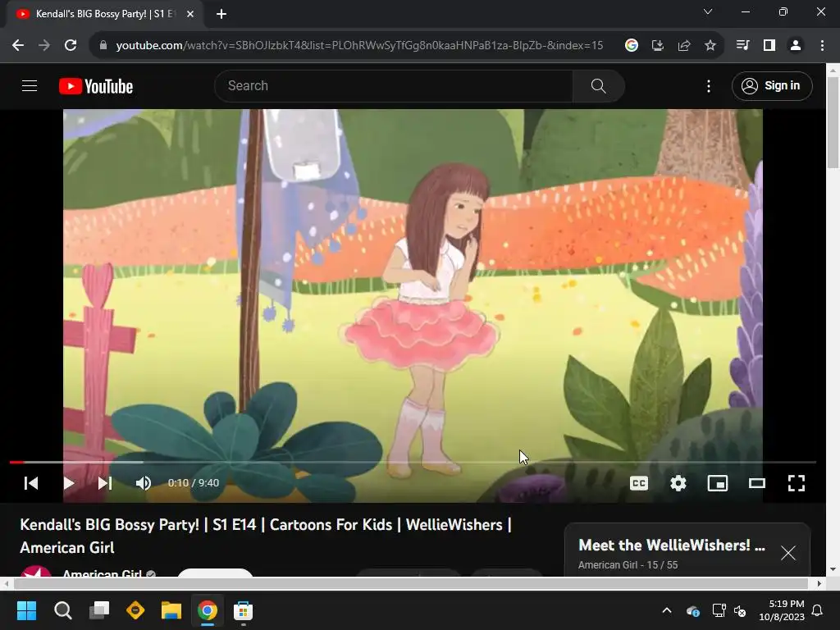
Task: Click the video title Kendall's BIG Bossy Party
Action: point(266,536)
